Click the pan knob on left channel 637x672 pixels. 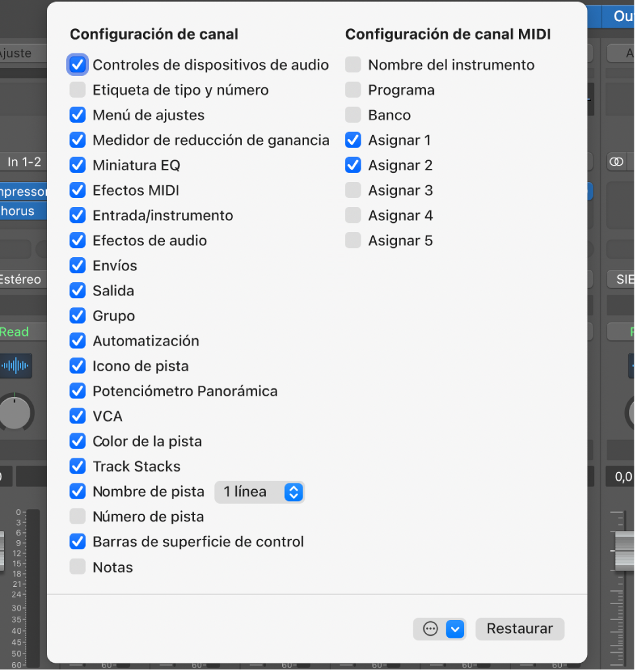15,412
